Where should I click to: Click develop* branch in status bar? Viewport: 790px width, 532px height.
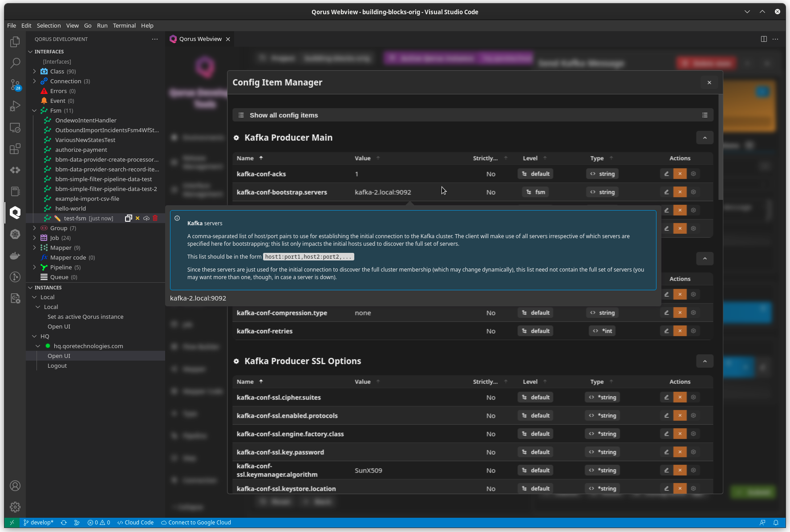(x=38, y=523)
